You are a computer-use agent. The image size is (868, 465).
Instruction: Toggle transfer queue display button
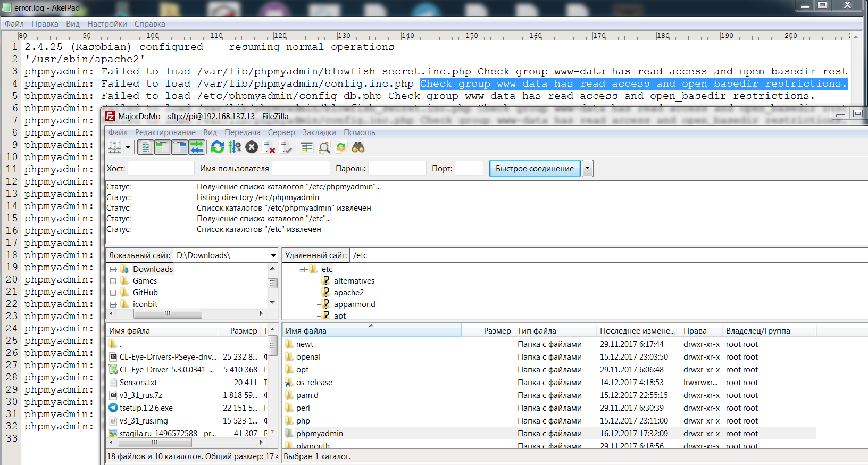click(197, 147)
